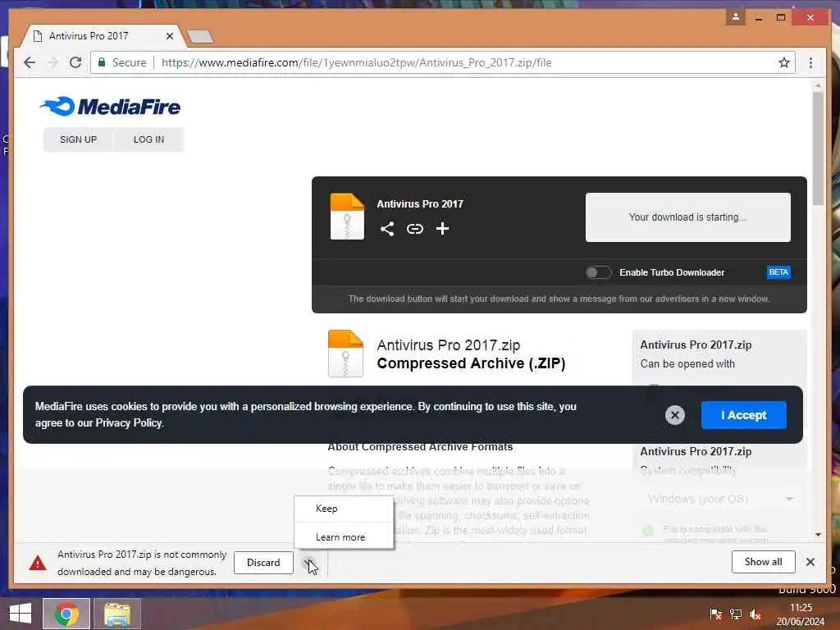Click the network tray icon

tap(736, 614)
